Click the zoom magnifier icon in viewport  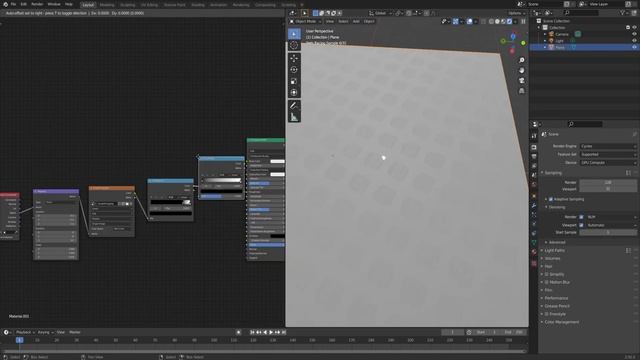click(x=522, y=60)
